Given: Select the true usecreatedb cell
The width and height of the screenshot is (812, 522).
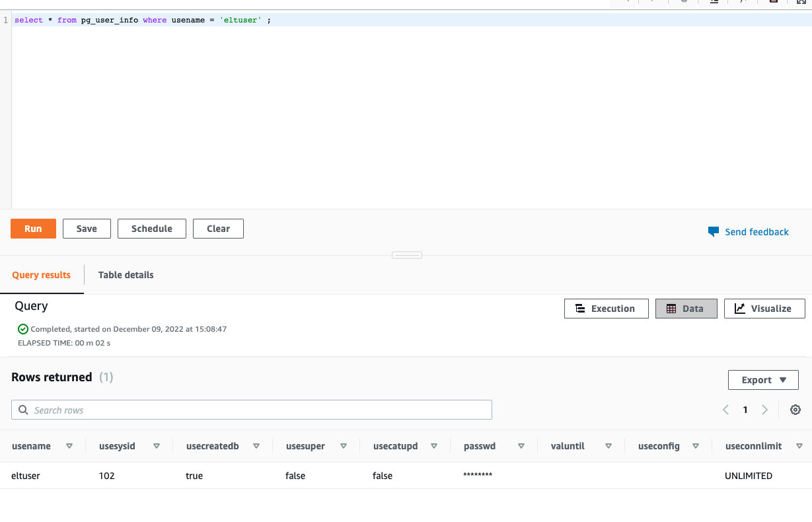Looking at the screenshot, I should coord(194,476).
